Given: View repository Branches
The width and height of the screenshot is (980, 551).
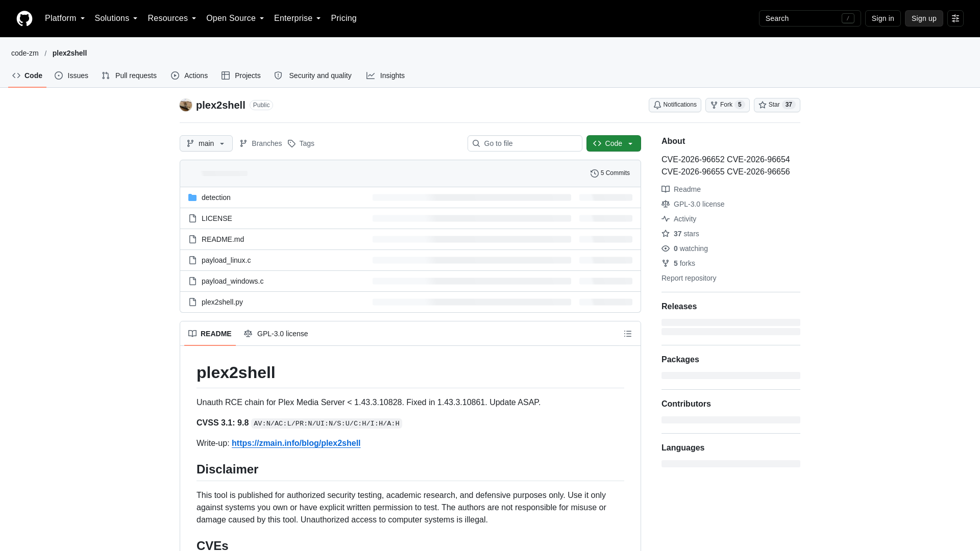Looking at the screenshot, I should point(261,143).
